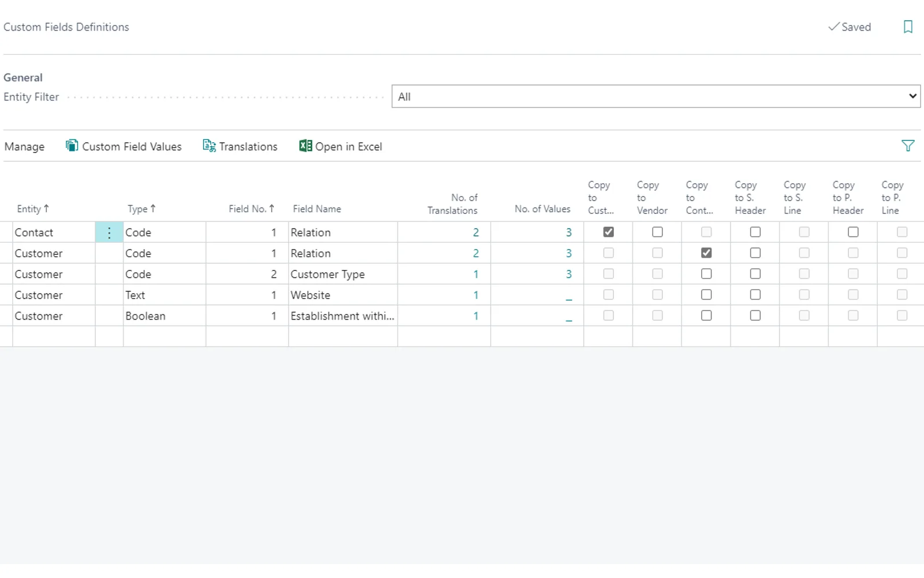Sort by the Type column header
This screenshot has height=578, width=924.
[141, 209]
